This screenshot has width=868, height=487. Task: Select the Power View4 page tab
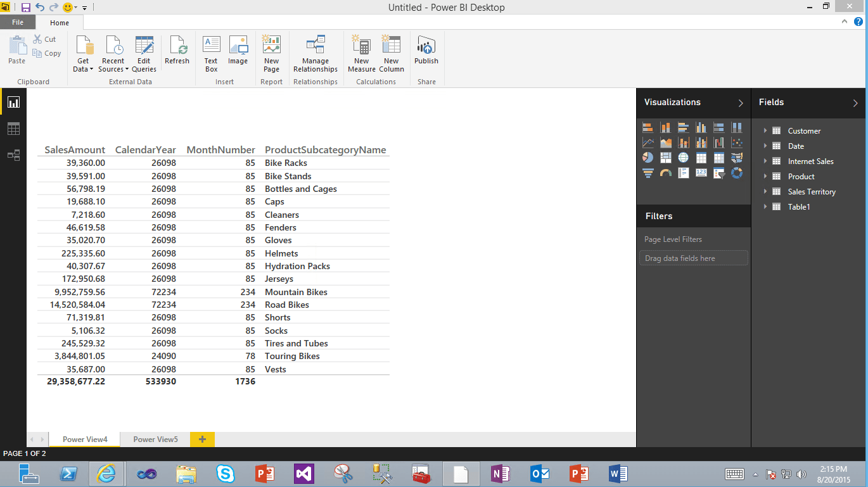pyautogui.click(x=85, y=439)
